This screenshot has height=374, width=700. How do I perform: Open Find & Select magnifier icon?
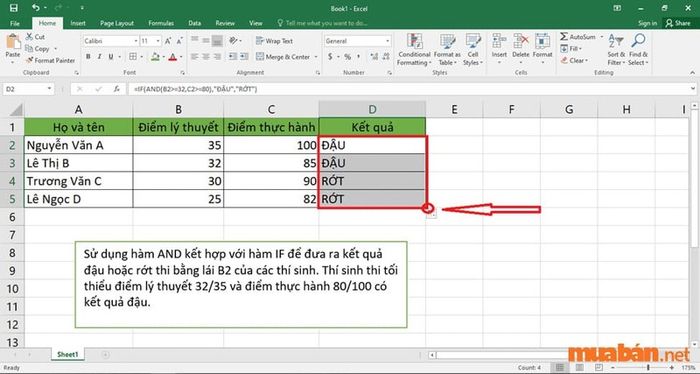point(638,41)
